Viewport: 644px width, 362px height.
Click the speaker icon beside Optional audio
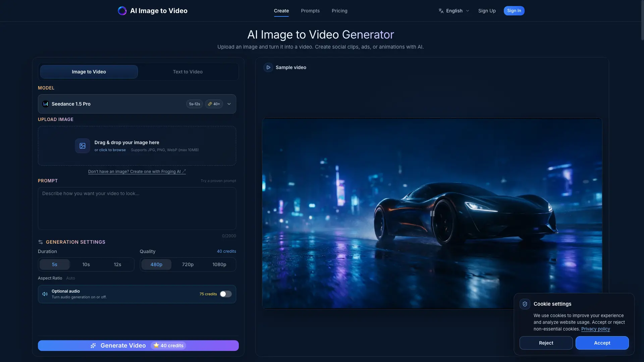point(45,294)
